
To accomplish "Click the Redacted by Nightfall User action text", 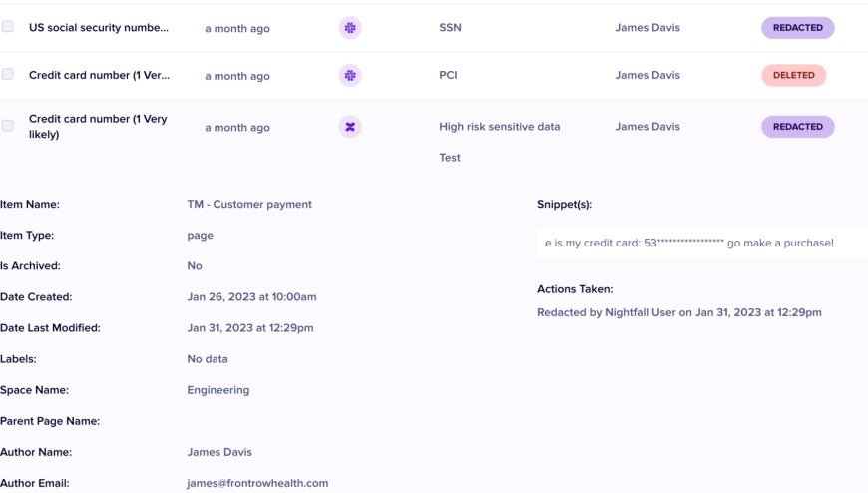I will (x=678, y=312).
